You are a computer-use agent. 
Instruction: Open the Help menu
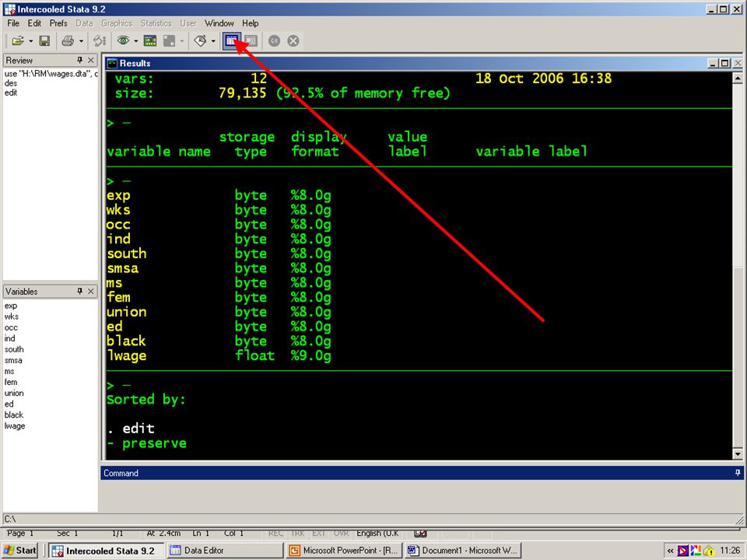pos(250,23)
